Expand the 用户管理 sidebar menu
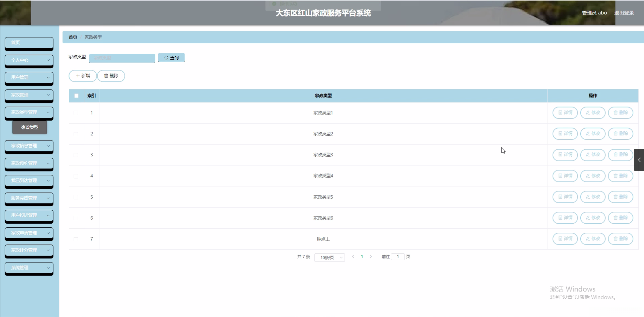Viewport: 644px width, 317px height. [x=29, y=78]
